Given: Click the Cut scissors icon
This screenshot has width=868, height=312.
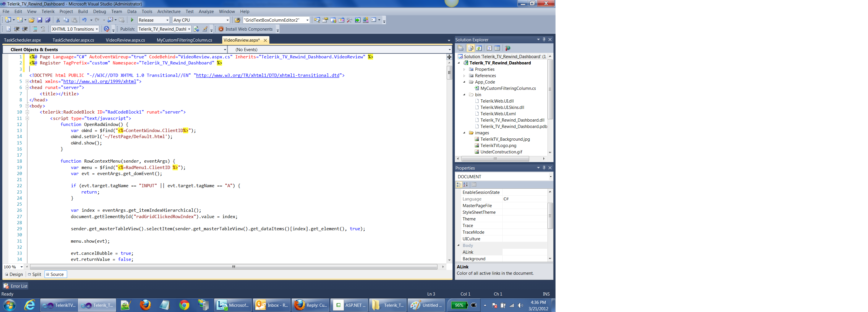Looking at the screenshot, I should pyautogui.click(x=58, y=20).
